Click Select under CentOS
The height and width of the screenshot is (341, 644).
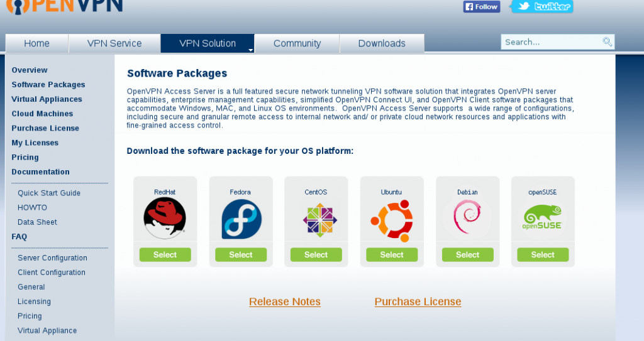(316, 255)
